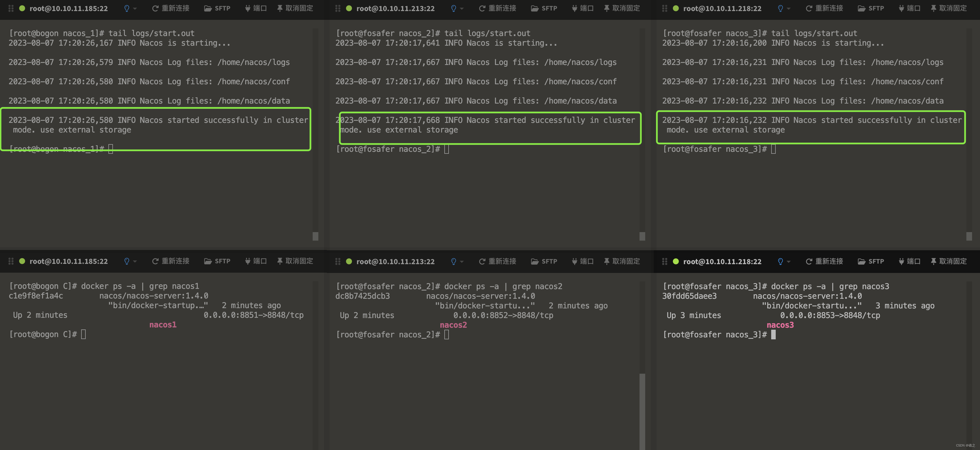
Task: Click status text 'Up 3 minutes'
Action: [693, 316]
